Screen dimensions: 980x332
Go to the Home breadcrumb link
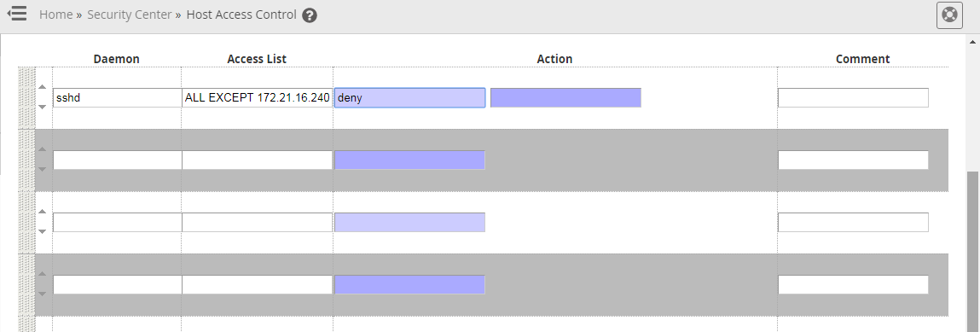click(x=56, y=15)
